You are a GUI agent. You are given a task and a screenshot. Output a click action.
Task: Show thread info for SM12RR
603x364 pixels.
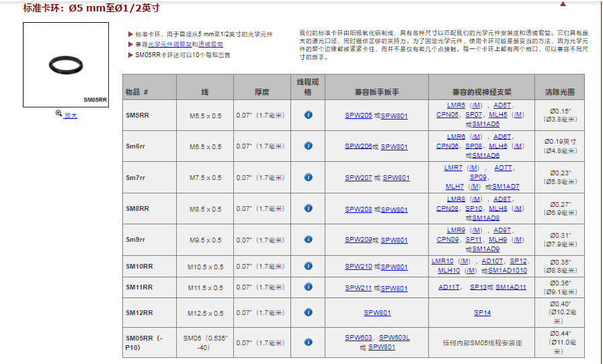pyautogui.click(x=308, y=312)
